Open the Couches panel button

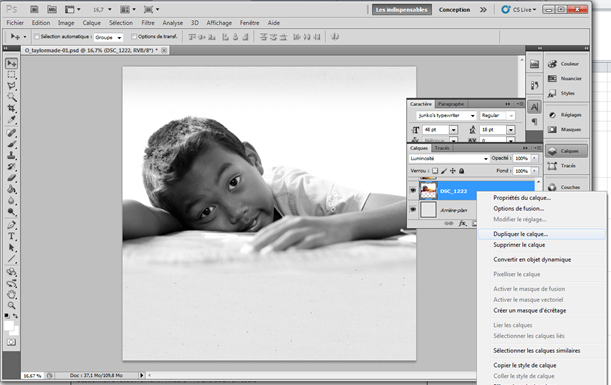point(566,187)
